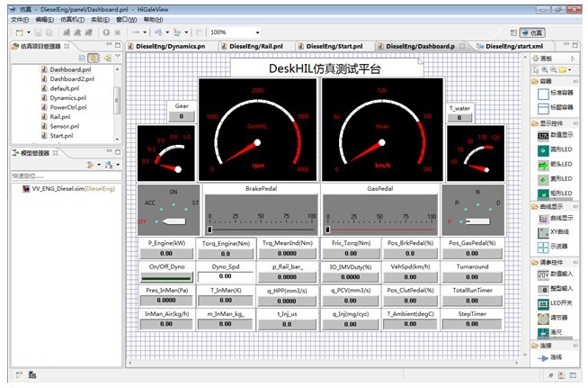Start the simulation with the Run icon
588x388 pixels.
(106, 32)
